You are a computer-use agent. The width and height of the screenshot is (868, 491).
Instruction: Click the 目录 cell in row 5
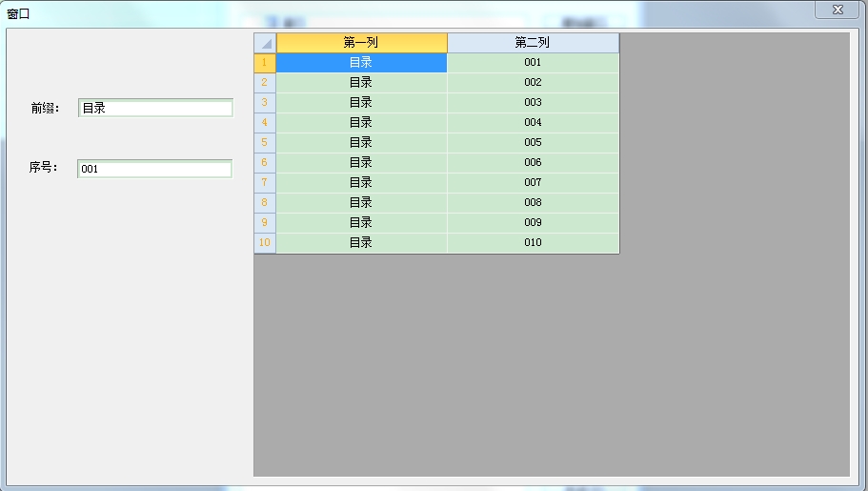coord(361,142)
